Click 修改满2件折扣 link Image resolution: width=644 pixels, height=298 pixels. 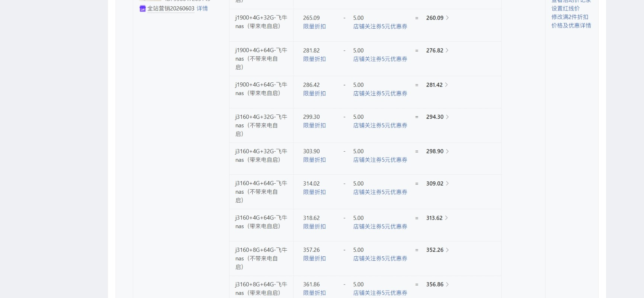click(x=570, y=17)
